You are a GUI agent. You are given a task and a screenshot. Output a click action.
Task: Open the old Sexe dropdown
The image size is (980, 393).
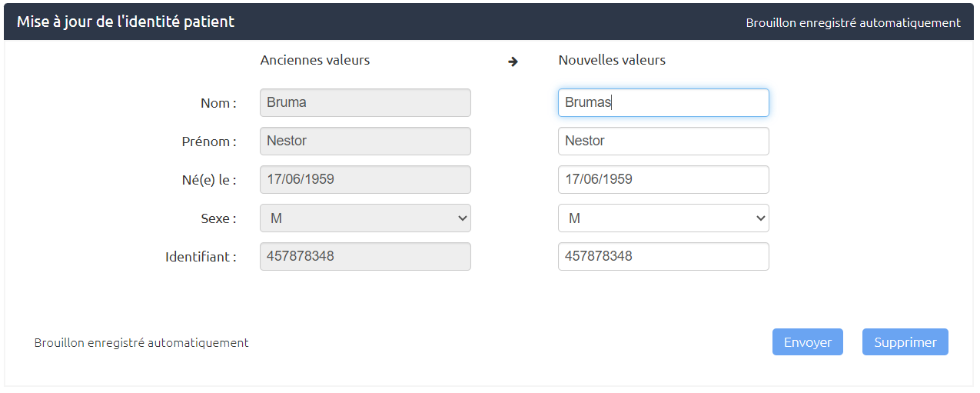pyautogui.click(x=366, y=218)
